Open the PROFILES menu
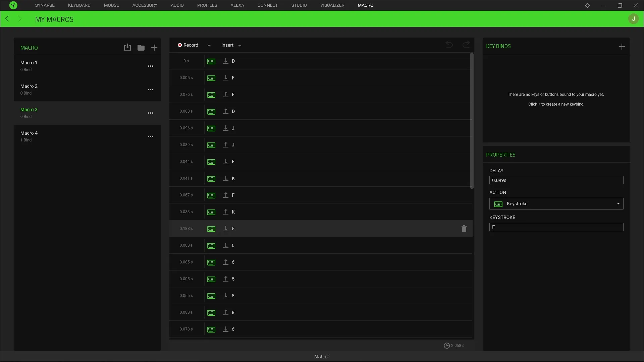Screen dimensions: 644x362 click(207, 5)
